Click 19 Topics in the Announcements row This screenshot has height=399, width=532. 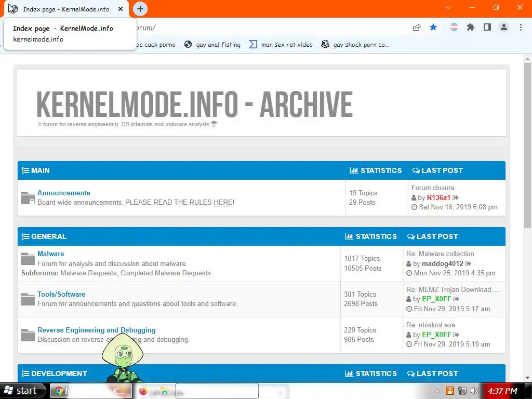(x=363, y=193)
